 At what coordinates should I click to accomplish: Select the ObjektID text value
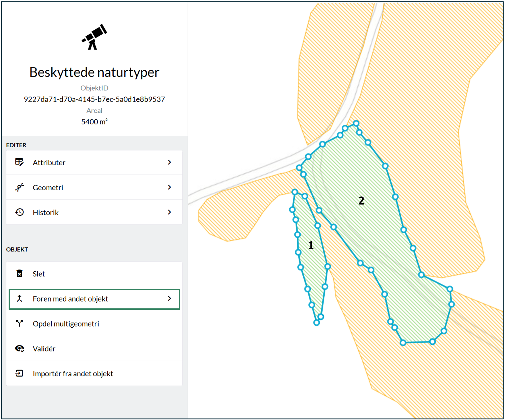[94, 99]
